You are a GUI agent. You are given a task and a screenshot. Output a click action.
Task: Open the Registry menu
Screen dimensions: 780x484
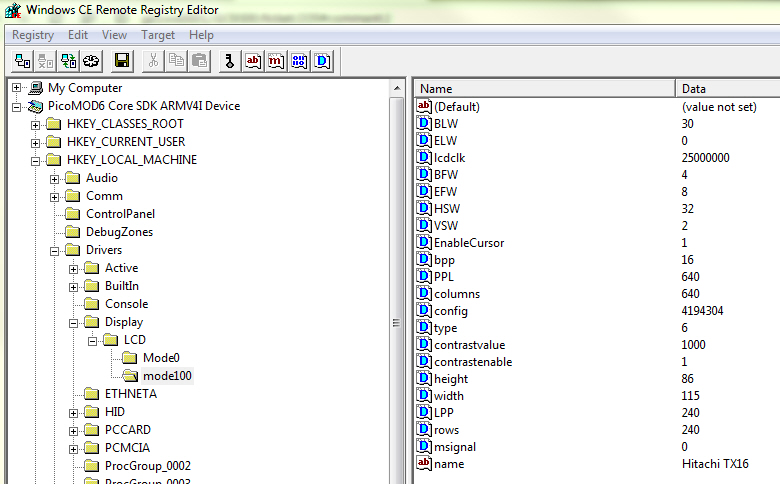32,35
